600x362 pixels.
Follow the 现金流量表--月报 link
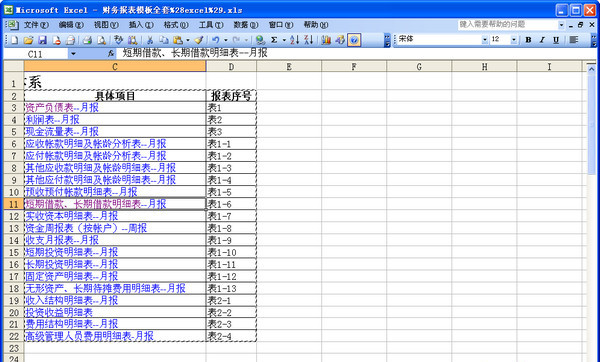click(62, 132)
